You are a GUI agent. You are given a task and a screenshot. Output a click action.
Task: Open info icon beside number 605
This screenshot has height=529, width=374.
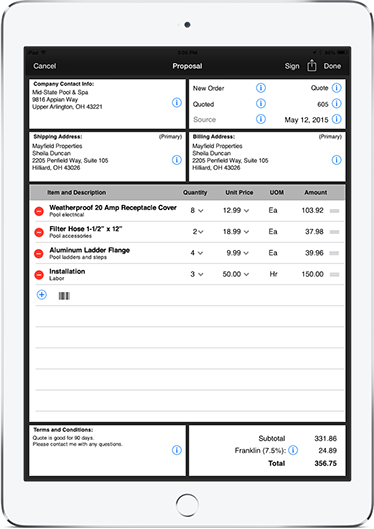(x=337, y=103)
